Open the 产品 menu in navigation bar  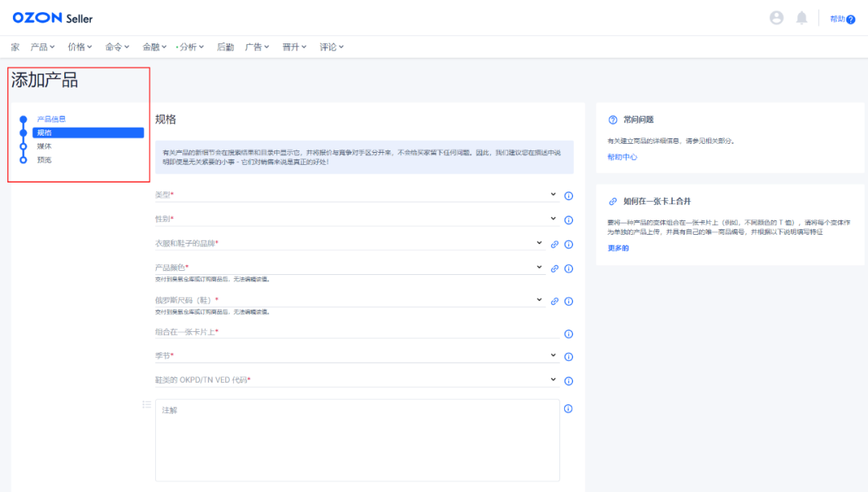[43, 47]
